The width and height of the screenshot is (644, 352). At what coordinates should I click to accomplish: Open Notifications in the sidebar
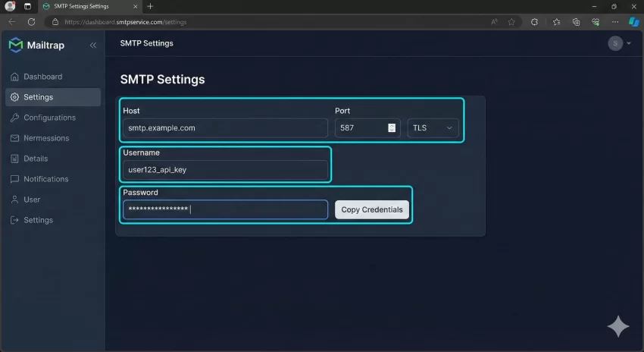click(x=53, y=179)
